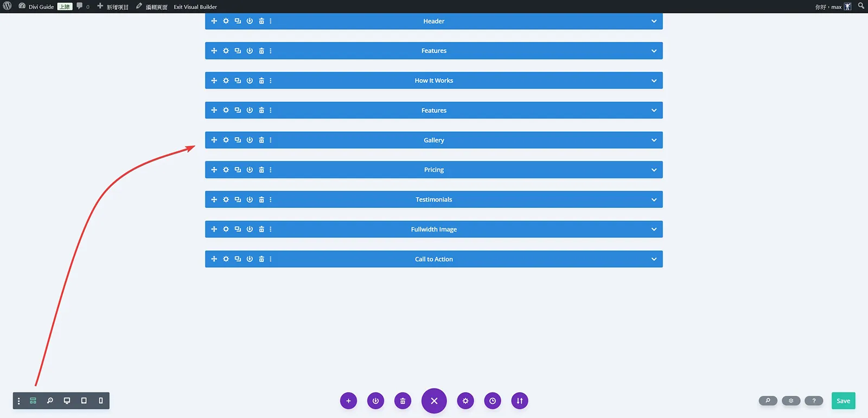The image size is (868, 418).
Task: Delete the Testimonials section
Action: pyautogui.click(x=261, y=200)
